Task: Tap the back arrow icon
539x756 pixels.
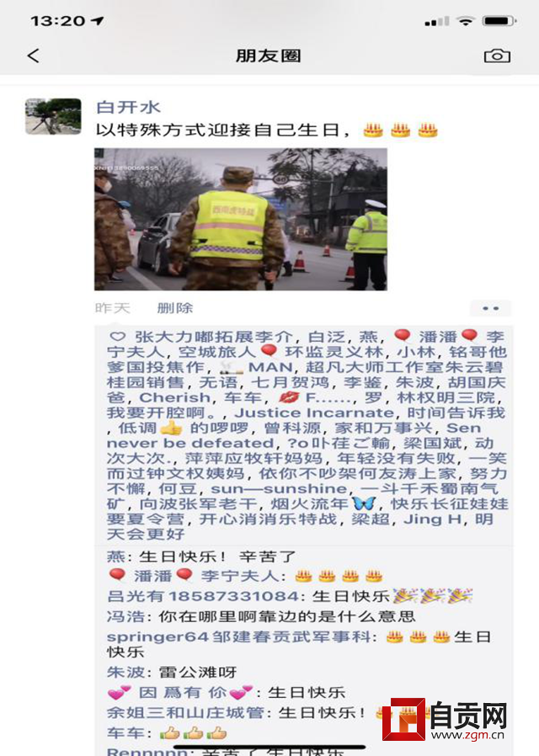Action: (33, 56)
